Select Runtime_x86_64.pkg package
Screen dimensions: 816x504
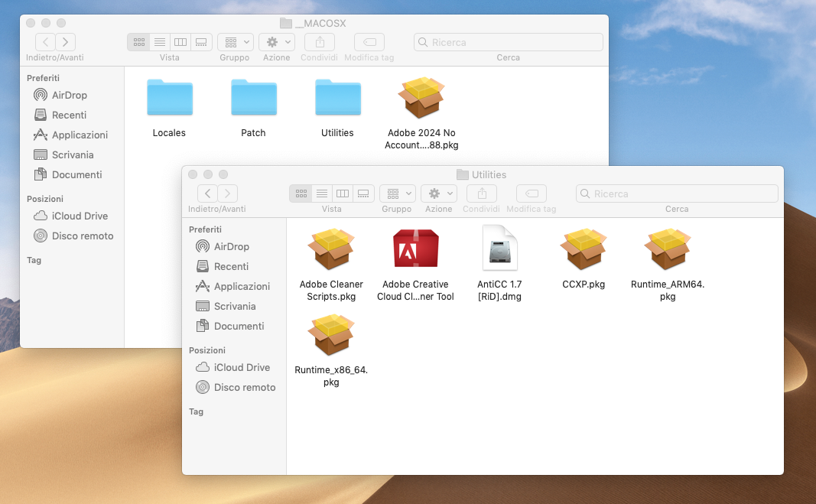[x=331, y=335]
